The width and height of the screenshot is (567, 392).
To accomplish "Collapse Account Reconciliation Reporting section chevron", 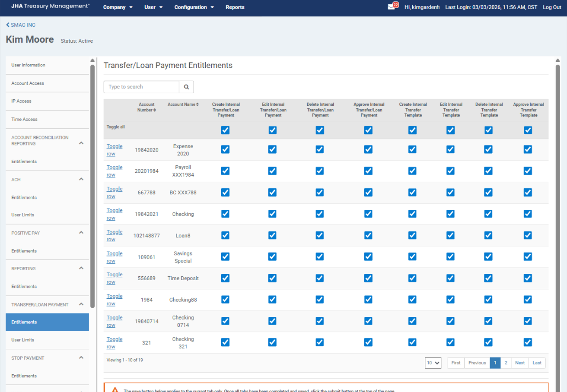I will (x=81, y=143).
